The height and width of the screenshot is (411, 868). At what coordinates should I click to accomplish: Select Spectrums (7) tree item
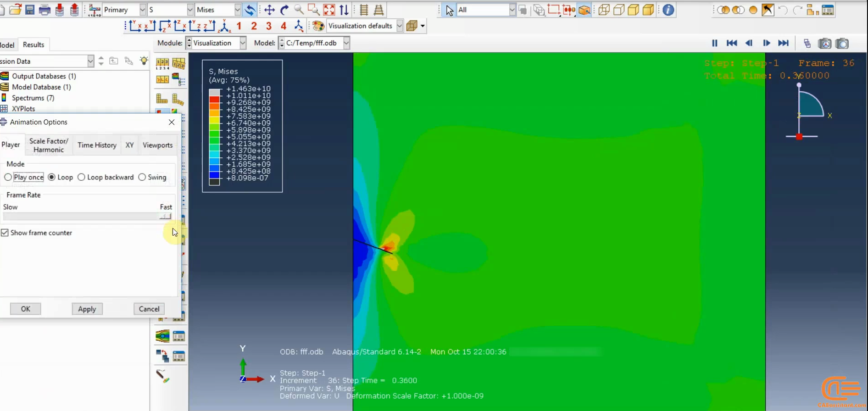33,98
